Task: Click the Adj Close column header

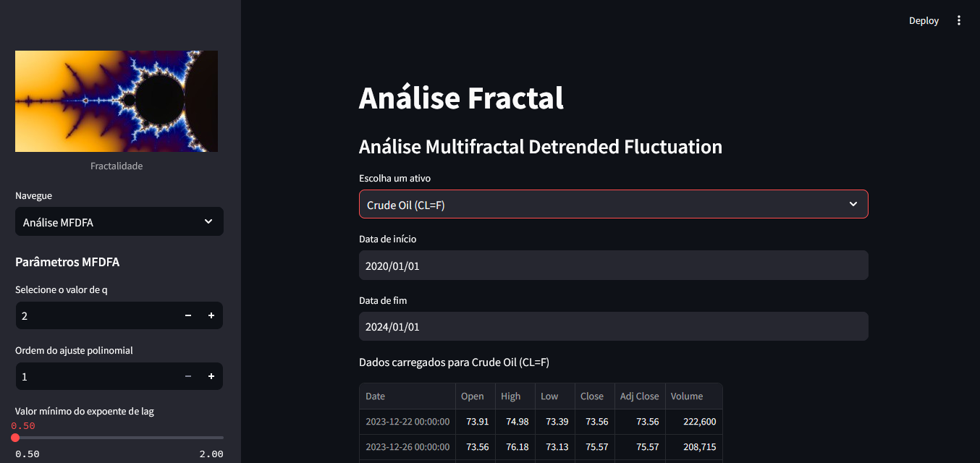Action: [x=640, y=396]
